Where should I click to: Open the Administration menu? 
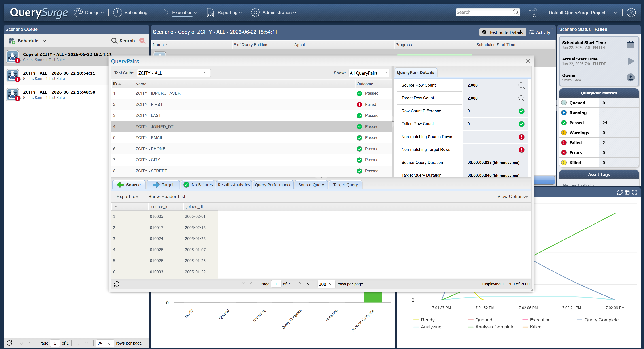point(274,12)
